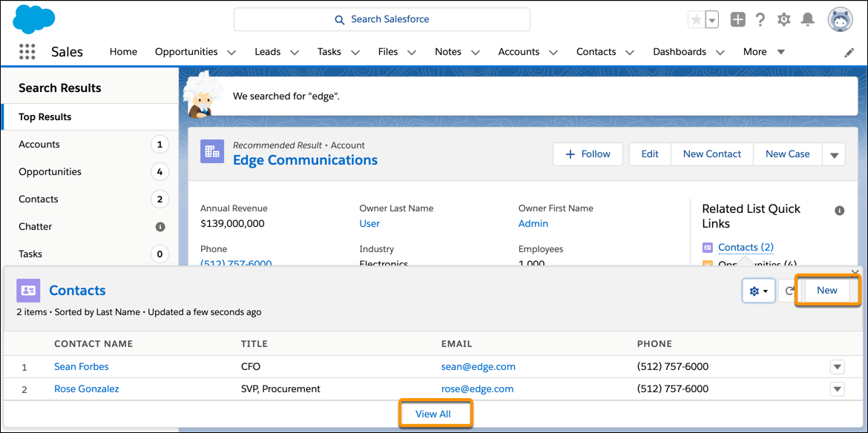This screenshot has height=433, width=868.
Task: Open the Notes tab
Action: pos(448,51)
